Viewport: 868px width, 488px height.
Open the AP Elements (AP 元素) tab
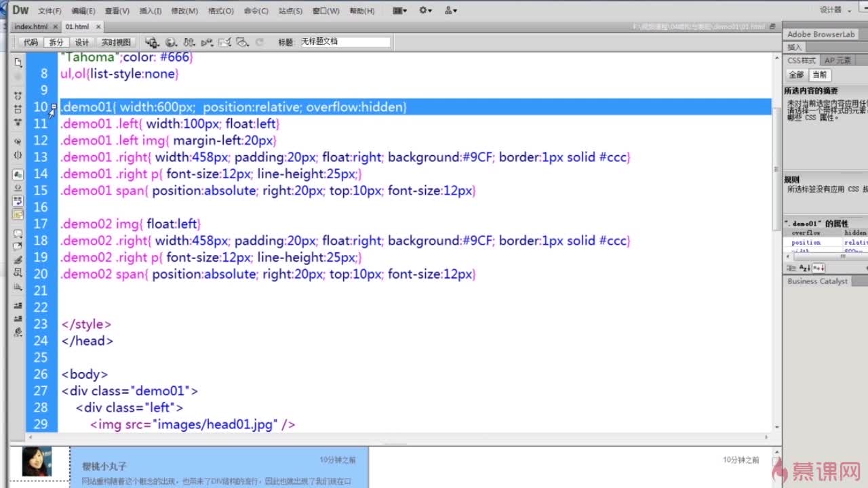[837, 60]
